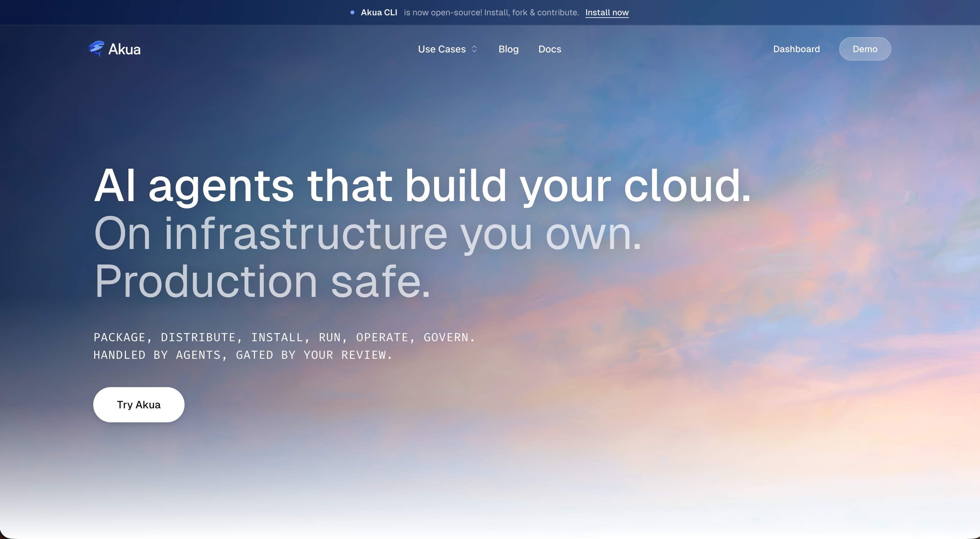Click the text 'Production safe.'
This screenshot has width=980, height=539.
click(262, 281)
